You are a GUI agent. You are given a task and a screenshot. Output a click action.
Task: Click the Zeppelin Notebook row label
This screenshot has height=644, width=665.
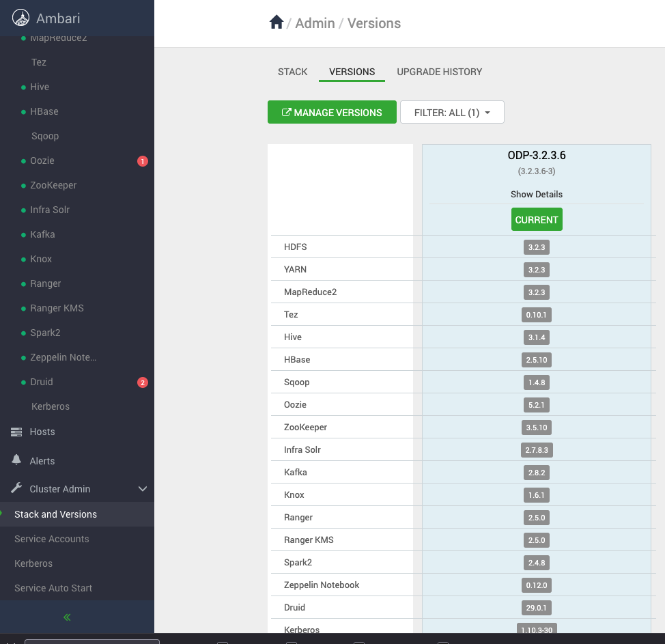(x=322, y=585)
